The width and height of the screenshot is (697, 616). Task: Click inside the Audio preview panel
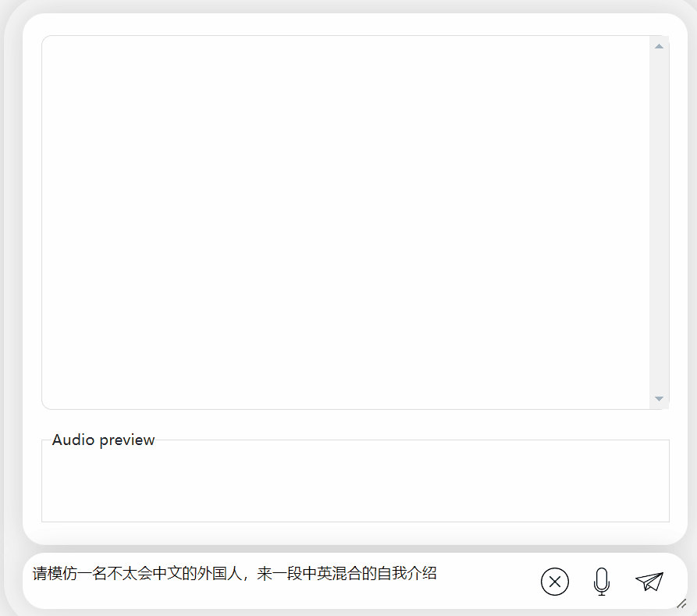(x=355, y=484)
